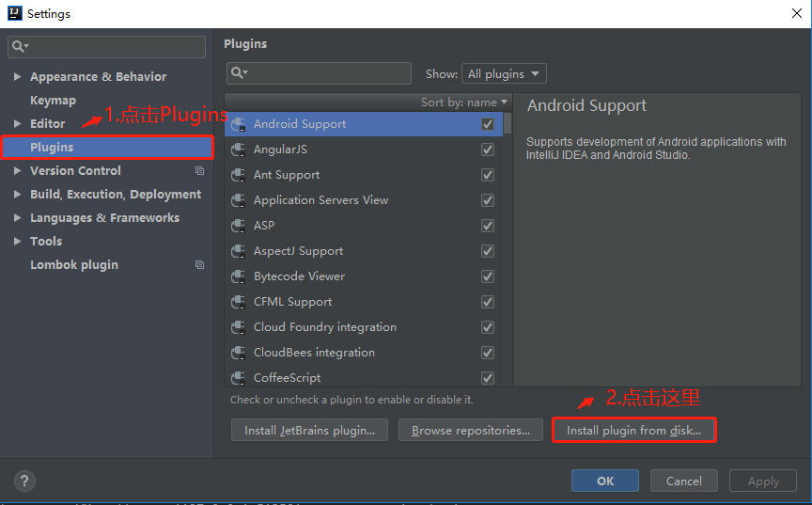This screenshot has height=505, width=812.
Task: Focus the settings search input field
Action: point(107,47)
